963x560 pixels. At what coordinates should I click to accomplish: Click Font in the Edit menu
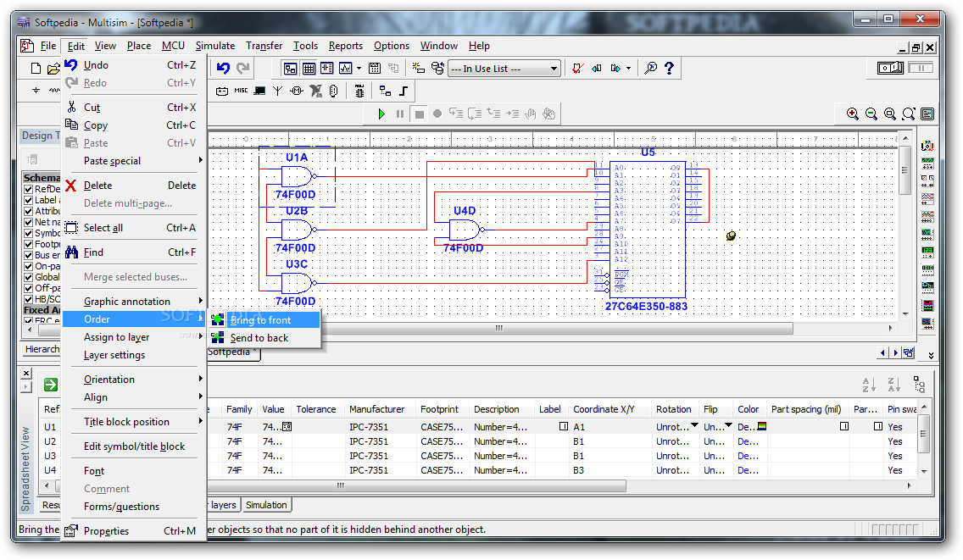pos(134,471)
